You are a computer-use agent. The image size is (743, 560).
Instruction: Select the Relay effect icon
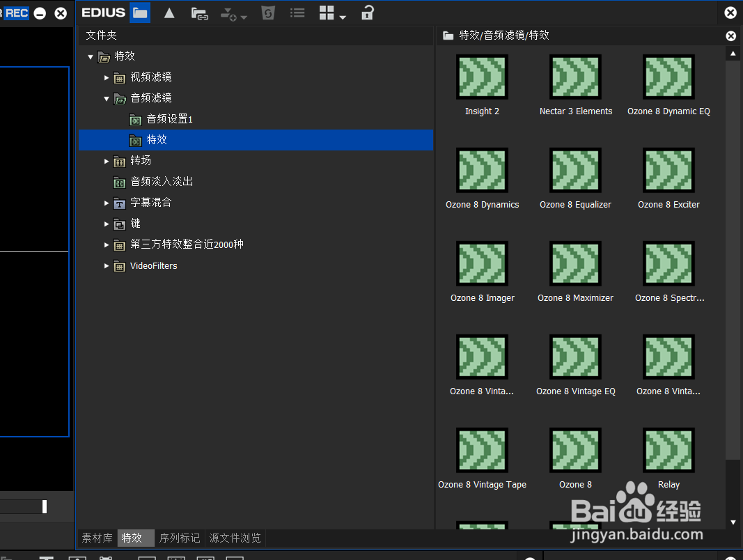[x=668, y=450]
